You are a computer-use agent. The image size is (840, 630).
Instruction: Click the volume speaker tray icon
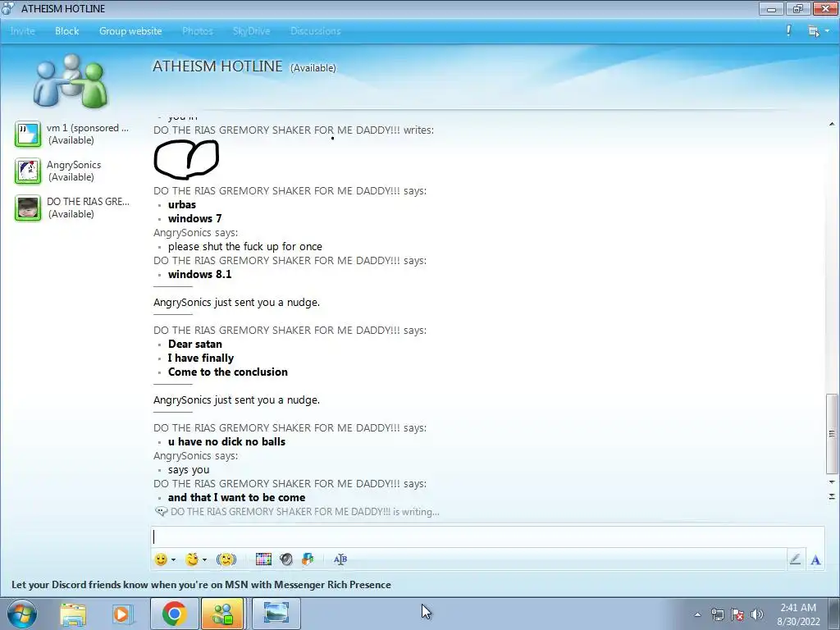click(756, 614)
